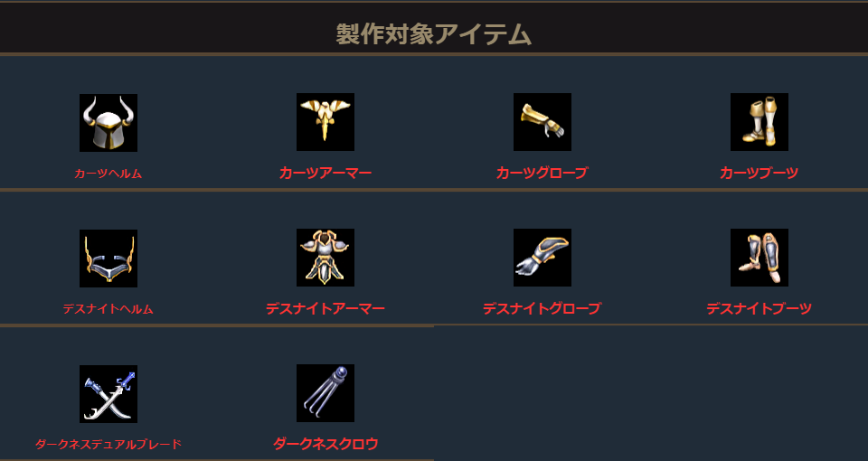Follow the デスナイトブーツ link
This screenshot has height=461, width=868.
[759, 309]
